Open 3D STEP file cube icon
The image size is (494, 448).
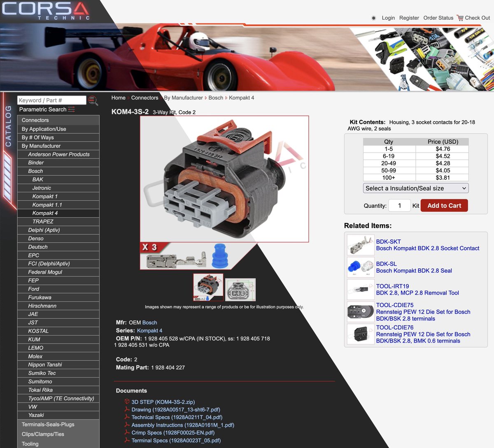point(127,402)
